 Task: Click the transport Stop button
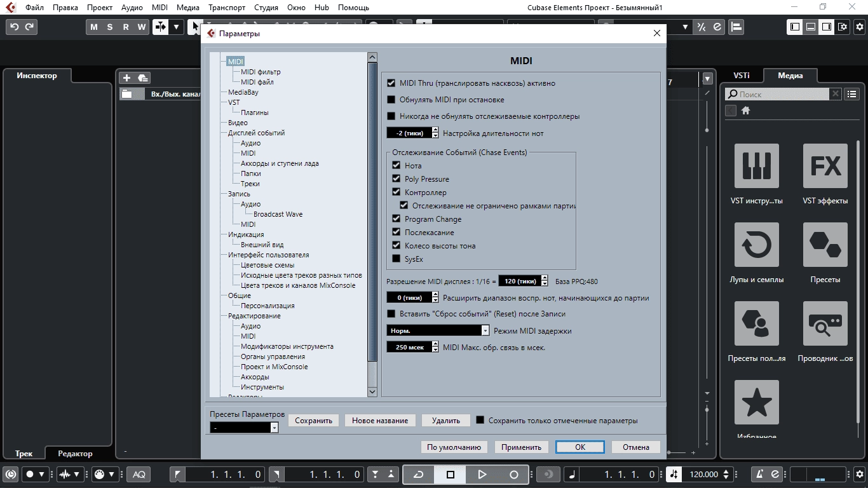451,474
